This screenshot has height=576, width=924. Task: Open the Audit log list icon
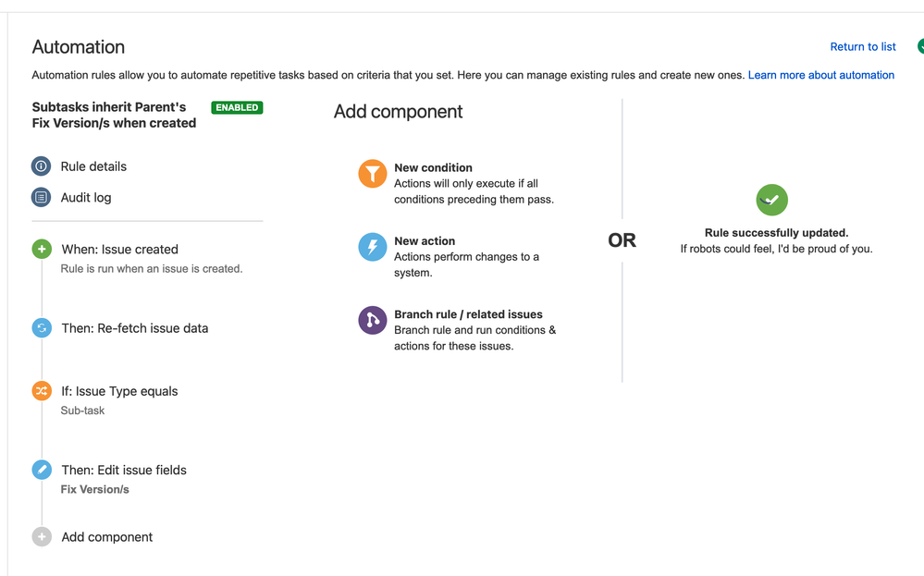coord(42,197)
